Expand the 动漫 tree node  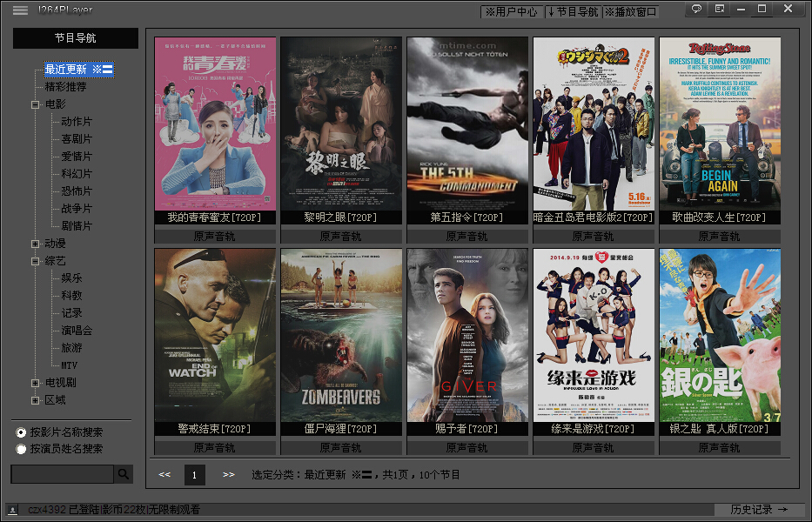35,244
